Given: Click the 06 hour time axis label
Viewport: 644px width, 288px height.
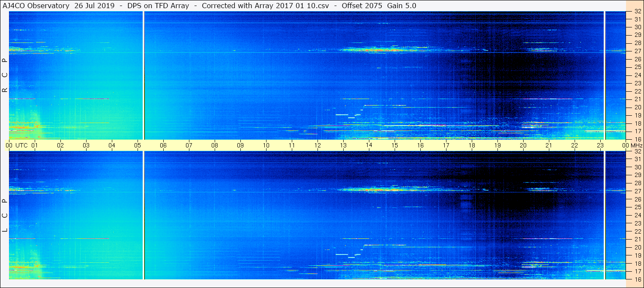Looking at the screenshot, I should [163, 145].
